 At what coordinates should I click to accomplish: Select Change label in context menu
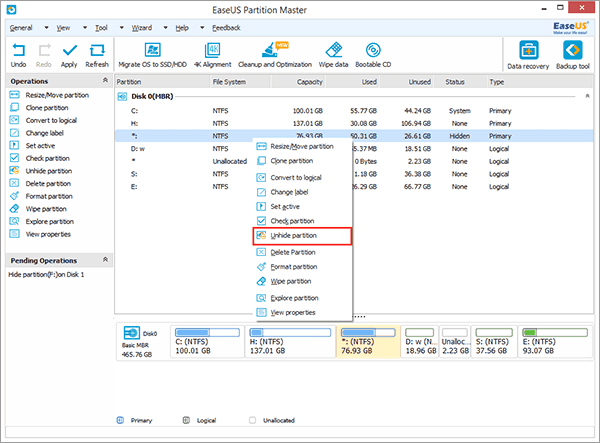point(302,192)
